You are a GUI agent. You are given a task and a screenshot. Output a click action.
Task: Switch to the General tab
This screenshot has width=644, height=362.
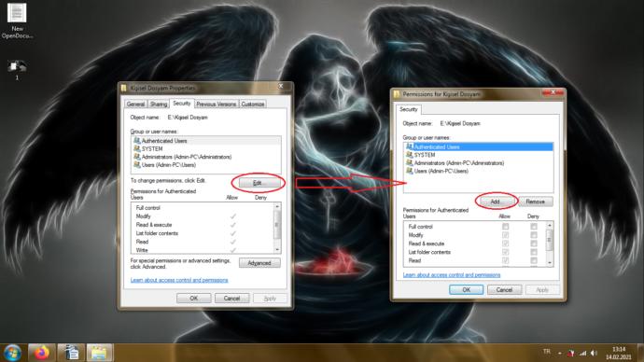[x=135, y=104]
